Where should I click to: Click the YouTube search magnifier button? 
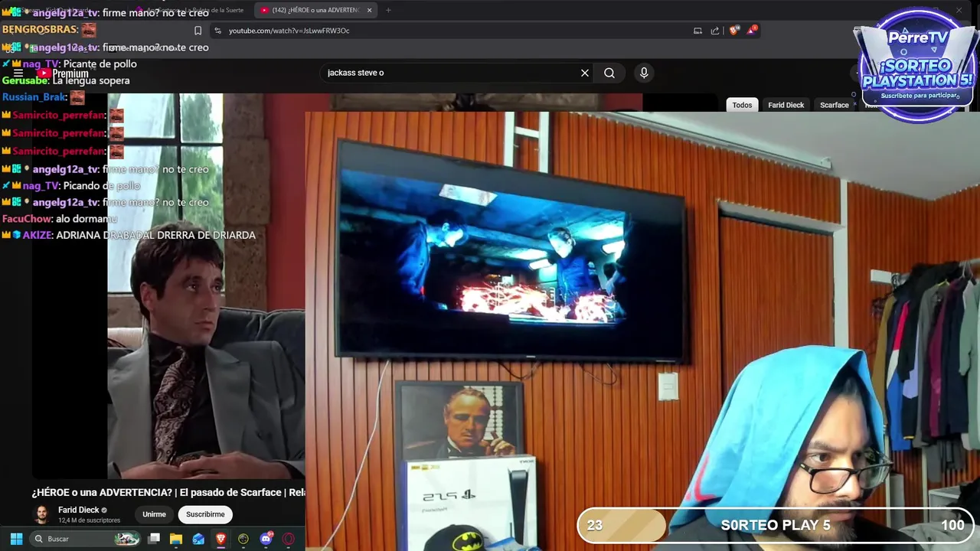coord(609,73)
